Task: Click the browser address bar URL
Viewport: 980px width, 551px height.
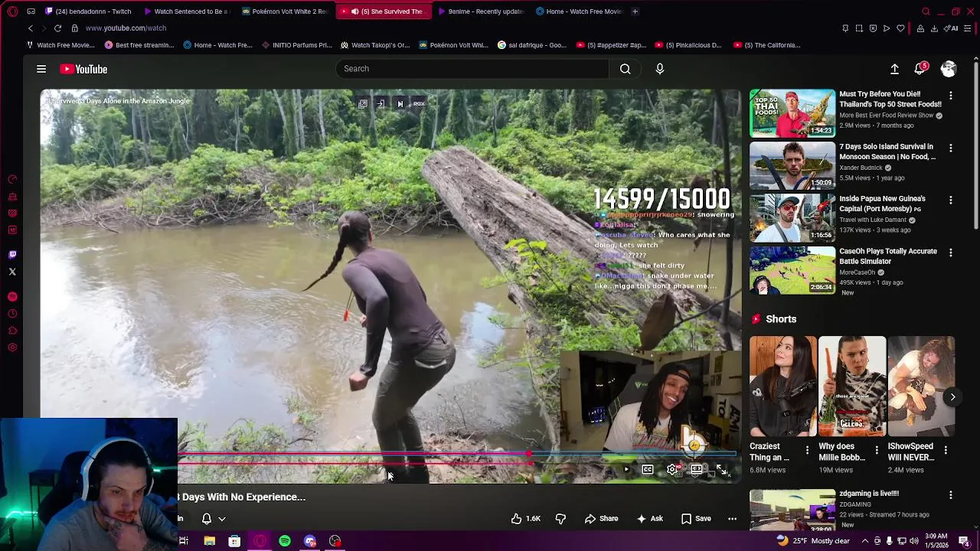Action: click(x=126, y=28)
